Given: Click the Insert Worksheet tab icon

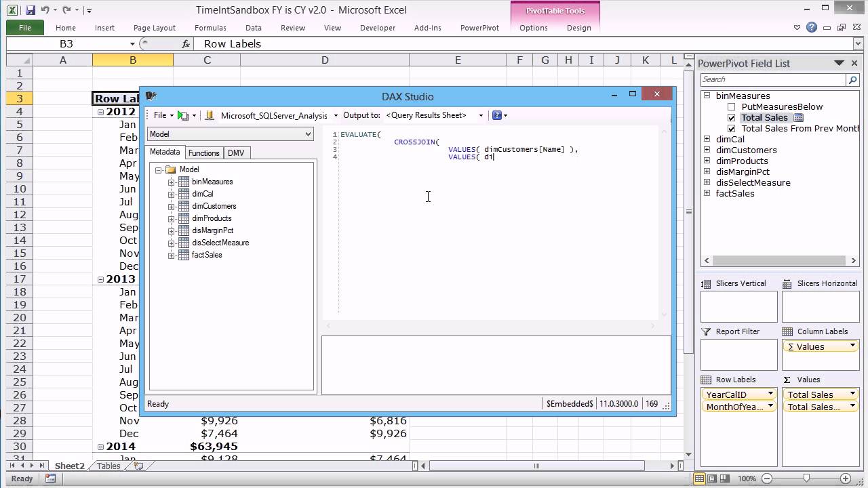Looking at the screenshot, I should [138, 466].
